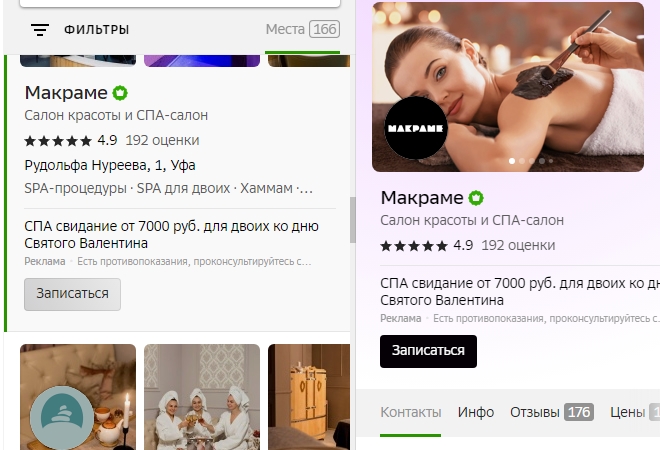Image resolution: width=660 pixels, height=450 pixels.
Task: Switch to the Места tab
Action: (x=303, y=29)
